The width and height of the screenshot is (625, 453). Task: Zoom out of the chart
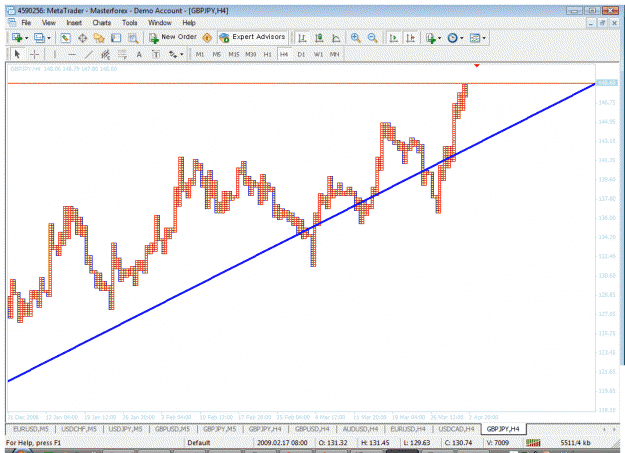click(373, 38)
